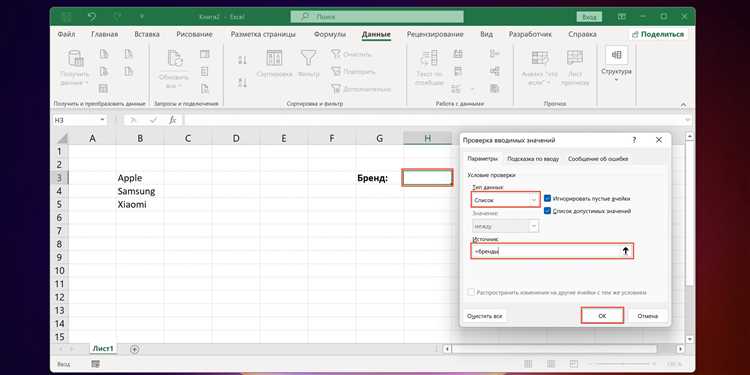Select cell containing Samsung
Image resolution: width=750 pixels, height=375 pixels.
pos(140,191)
